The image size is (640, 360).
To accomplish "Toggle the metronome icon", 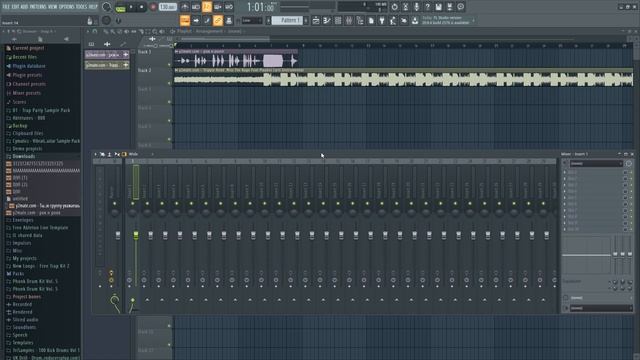I will coord(185,7).
